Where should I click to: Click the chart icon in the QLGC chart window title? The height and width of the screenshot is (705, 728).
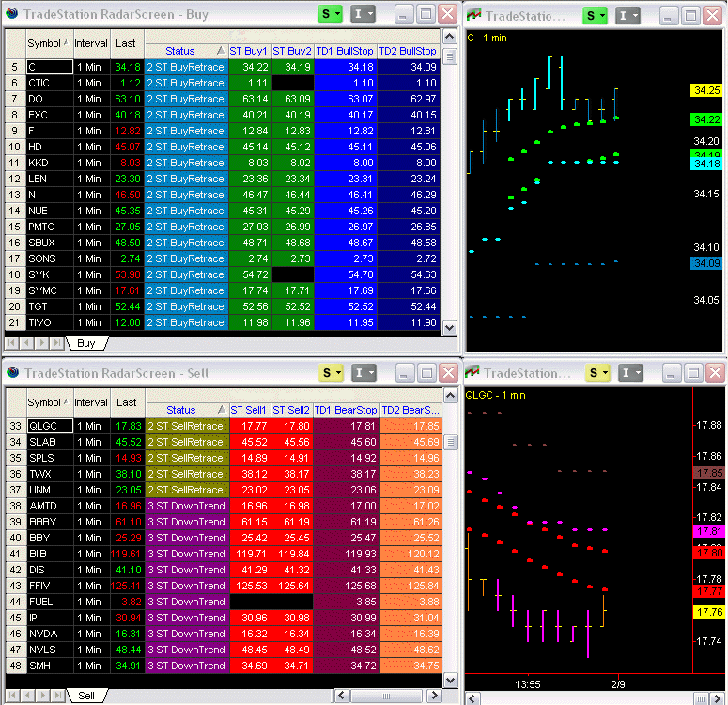pos(472,372)
